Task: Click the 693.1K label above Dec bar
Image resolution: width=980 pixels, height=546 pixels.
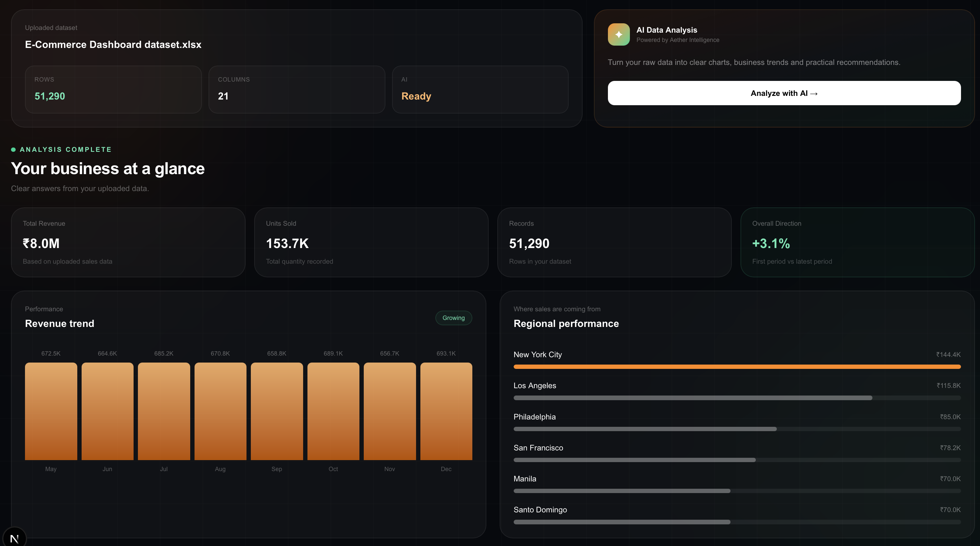Action: coord(446,354)
